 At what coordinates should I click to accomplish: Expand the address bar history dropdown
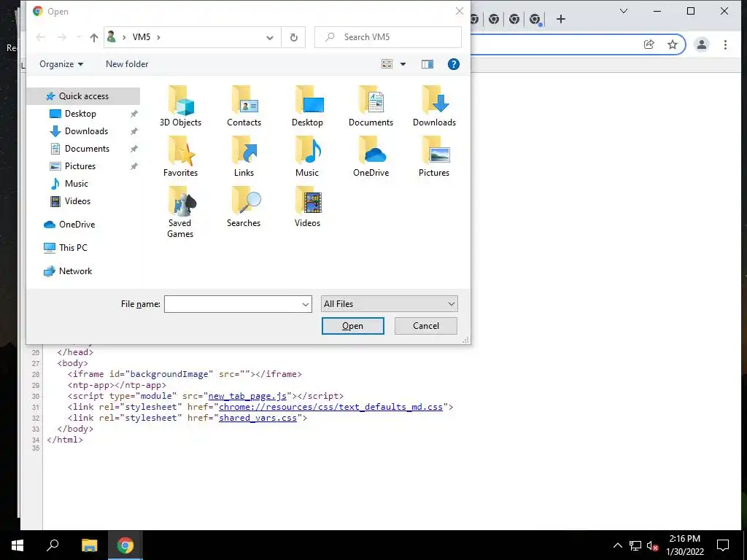point(270,38)
